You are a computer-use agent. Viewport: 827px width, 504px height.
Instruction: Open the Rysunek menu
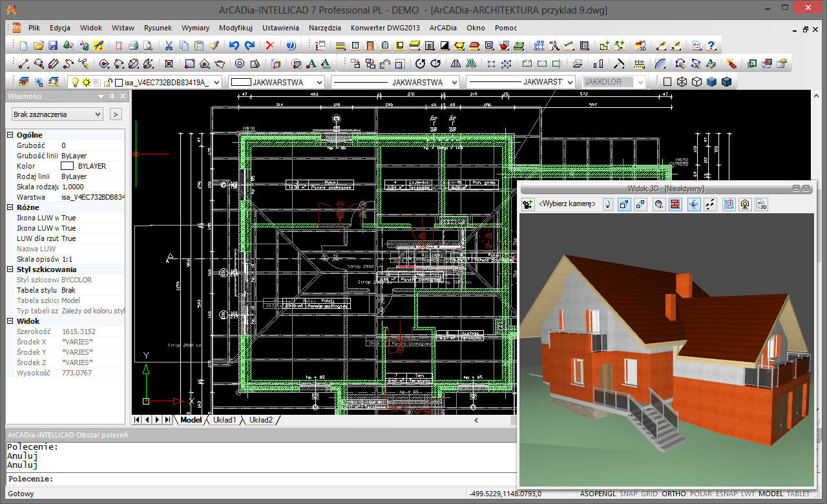158,28
